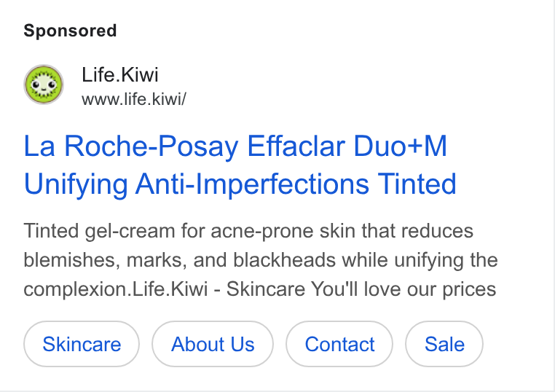Click the word 'Tinted' ending the headline

[417, 184]
